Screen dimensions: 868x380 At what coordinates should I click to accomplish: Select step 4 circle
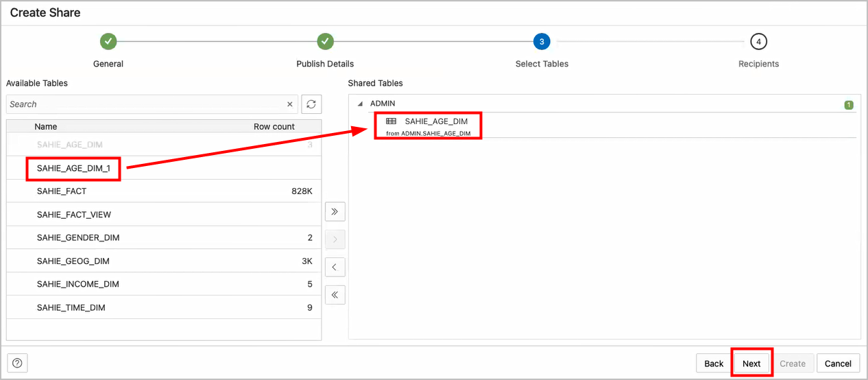tap(758, 42)
